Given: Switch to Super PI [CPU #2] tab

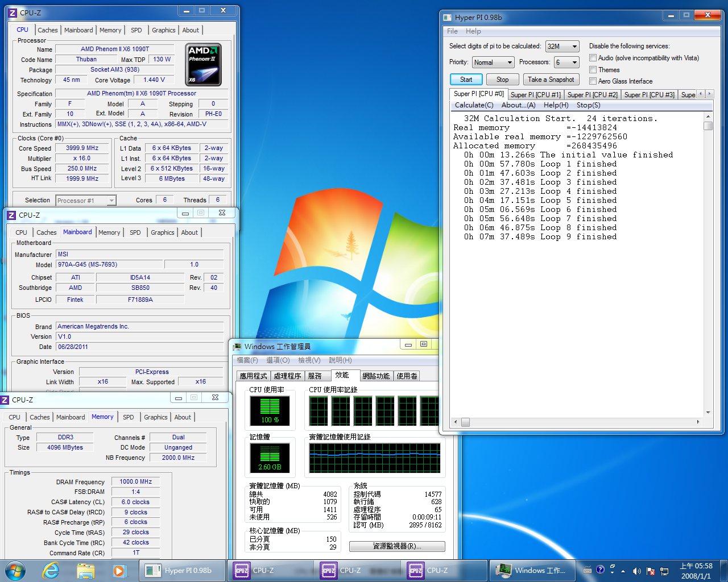Looking at the screenshot, I should click(592, 95).
